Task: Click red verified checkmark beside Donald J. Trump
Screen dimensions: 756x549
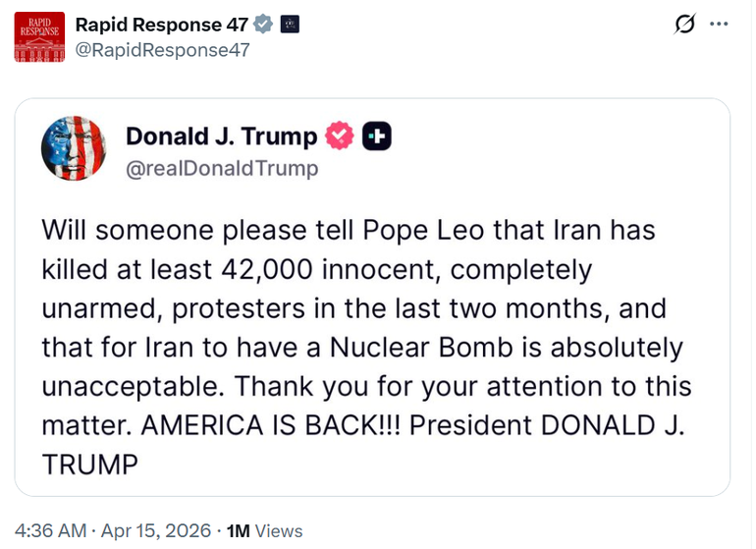Action: point(341,137)
